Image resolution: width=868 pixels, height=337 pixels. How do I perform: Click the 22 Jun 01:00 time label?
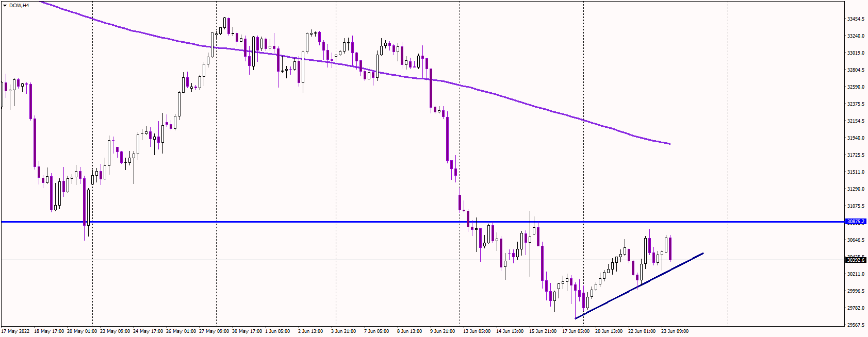pyautogui.click(x=642, y=331)
